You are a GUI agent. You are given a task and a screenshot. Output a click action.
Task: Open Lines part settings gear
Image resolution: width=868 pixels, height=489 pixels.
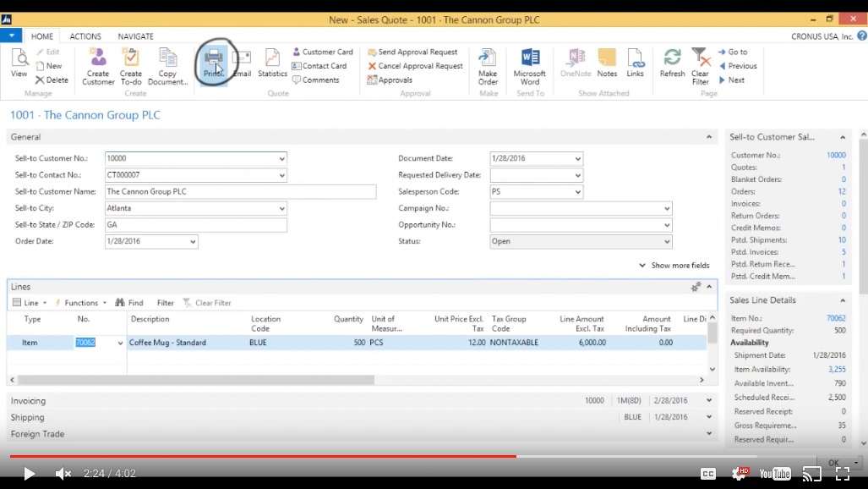[x=696, y=287]
